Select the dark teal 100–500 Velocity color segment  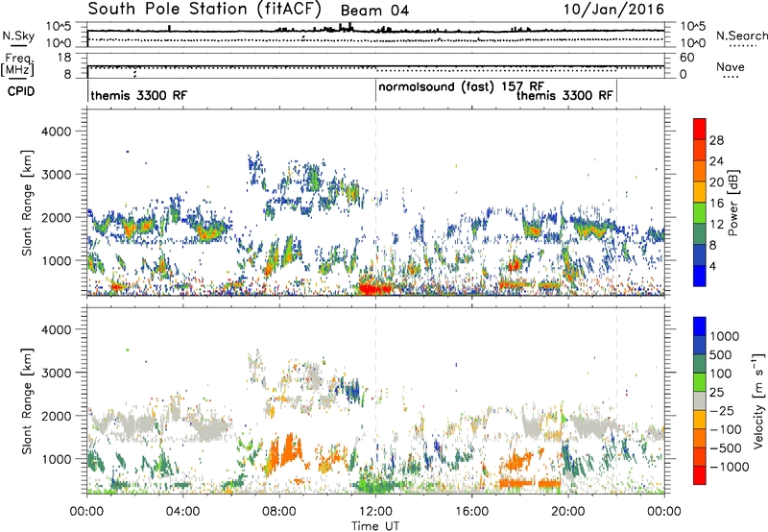tap(700, 364)
